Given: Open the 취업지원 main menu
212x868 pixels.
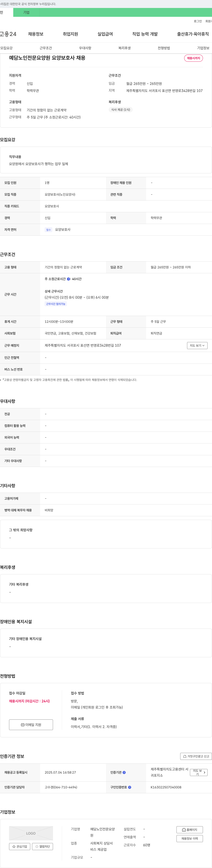Looking at the screenshot, I should [x=70, y=34].
